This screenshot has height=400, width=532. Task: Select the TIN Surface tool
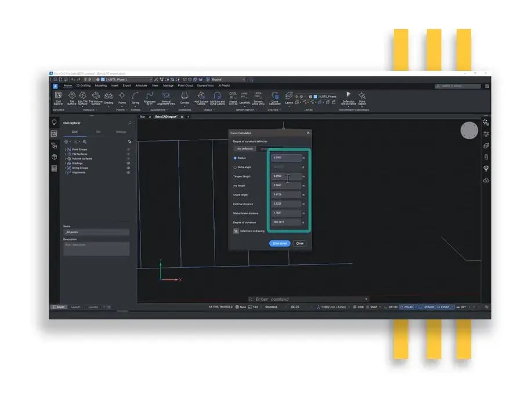click(71, 98)
